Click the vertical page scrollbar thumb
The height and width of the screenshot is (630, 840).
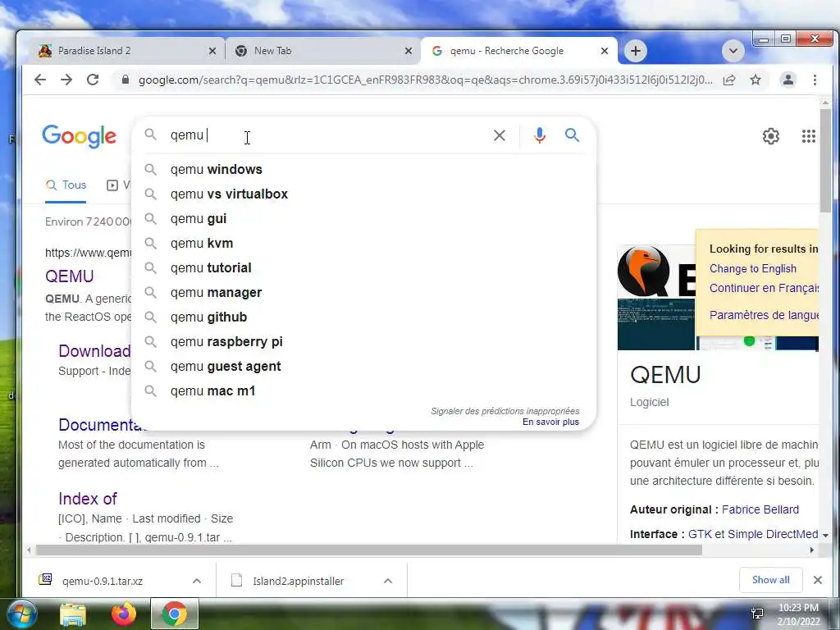coord(825,161)
